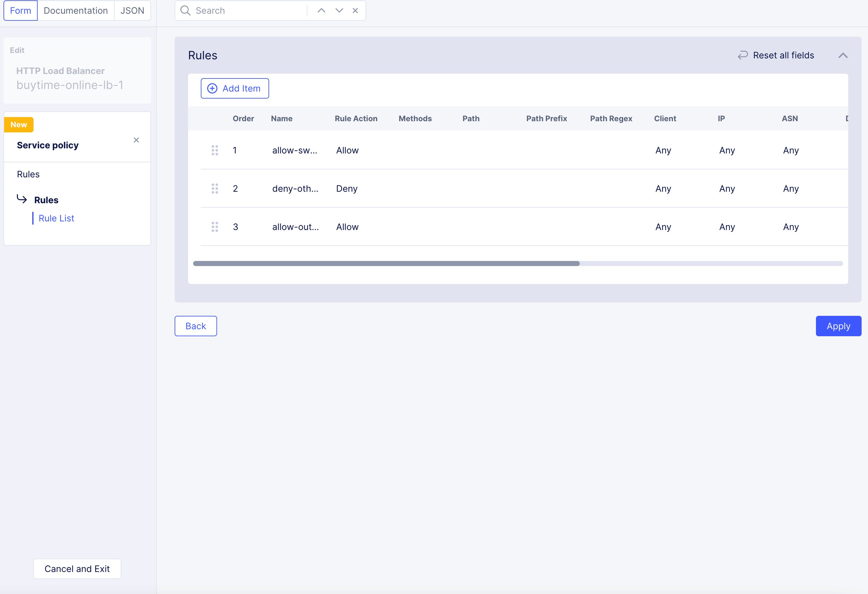Click Add Item button
Image resolution: width=868 pixels, height=594 pixels.
[x=235, y=88]
